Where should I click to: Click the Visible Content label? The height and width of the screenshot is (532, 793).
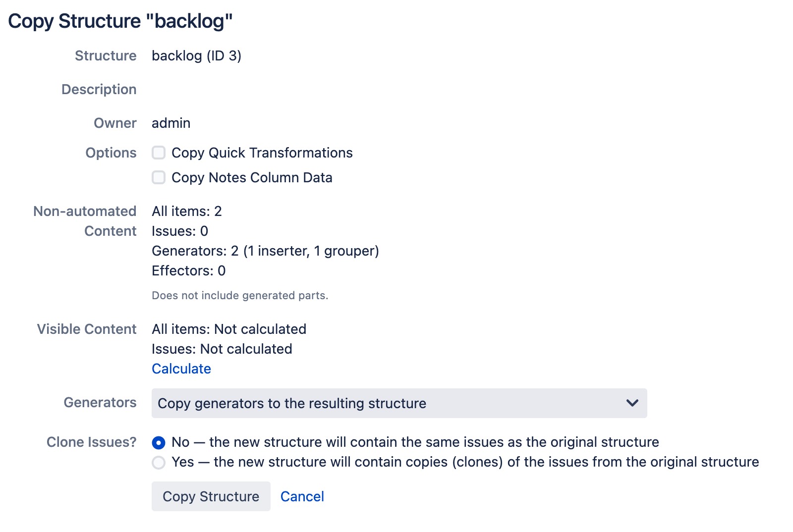pyautogui.click(x=86, y=329)
